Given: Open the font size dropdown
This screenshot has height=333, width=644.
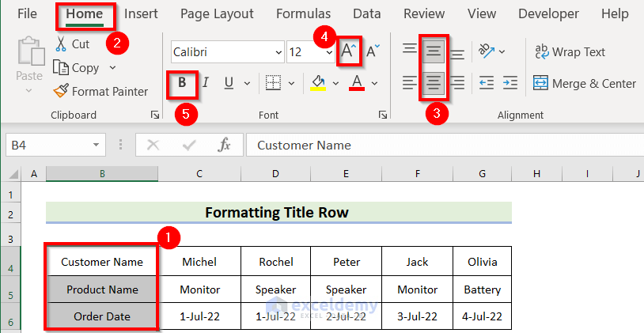Looking at the screenshot, I should click(326, 52).
